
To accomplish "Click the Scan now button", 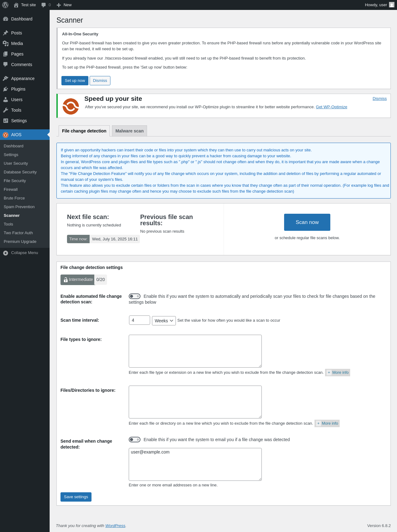I will 307,222.
